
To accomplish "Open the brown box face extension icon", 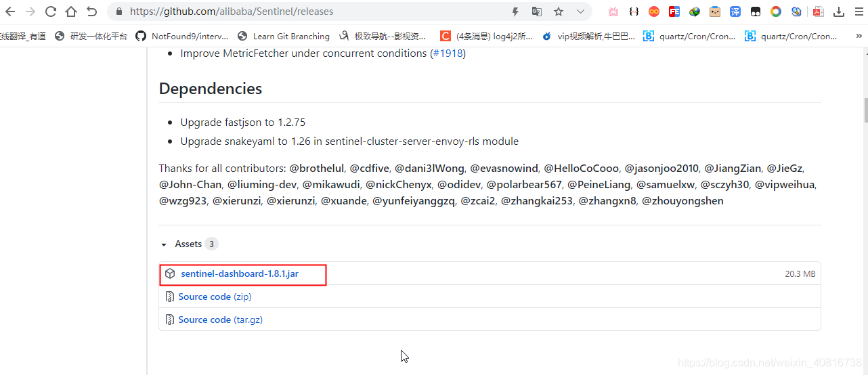I will (715, 12).
